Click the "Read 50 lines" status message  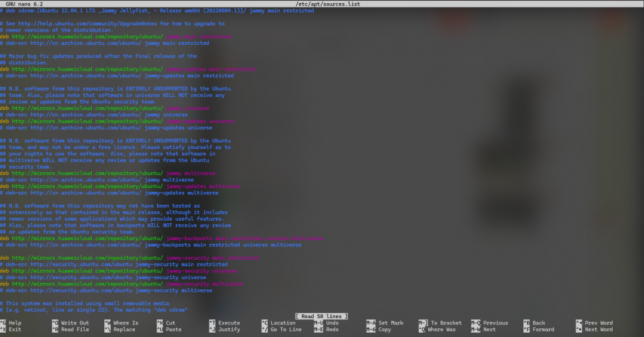[x=321, y=316]
